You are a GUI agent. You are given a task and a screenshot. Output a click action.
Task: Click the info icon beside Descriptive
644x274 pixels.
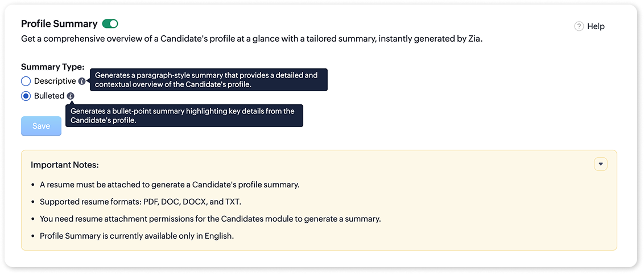tap(82, 81)
